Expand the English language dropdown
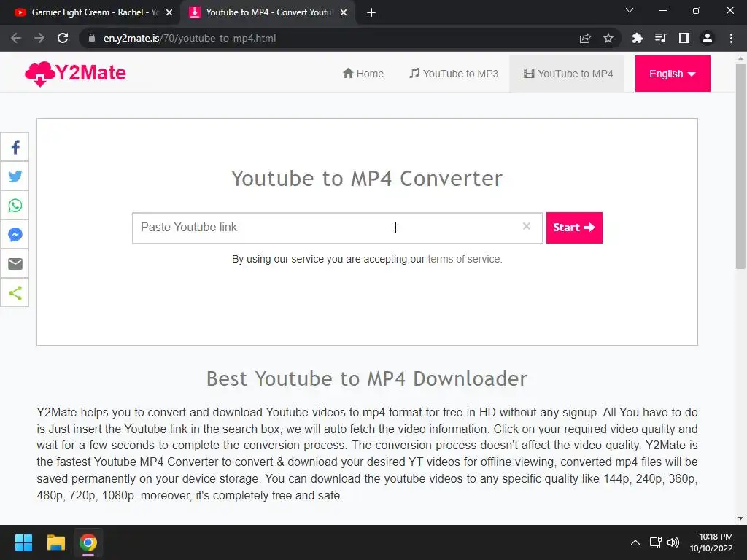747x560 pixels. point(672,74)
